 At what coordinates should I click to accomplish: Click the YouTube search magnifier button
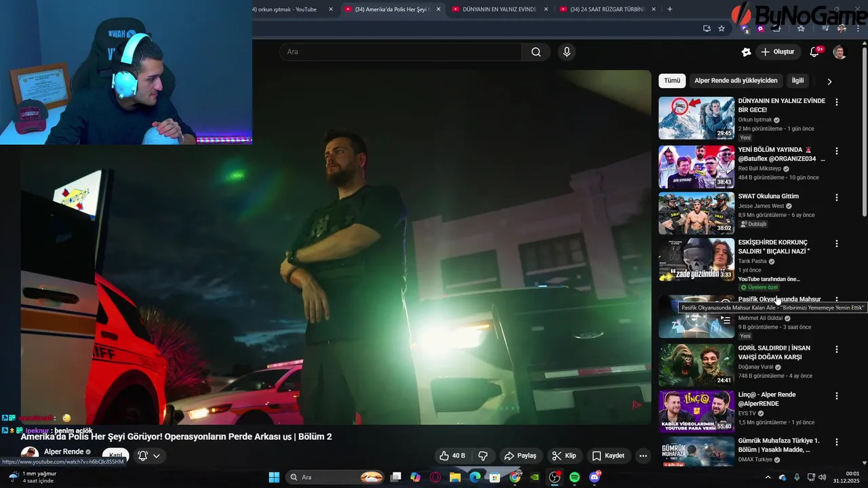tap(536, 52)
